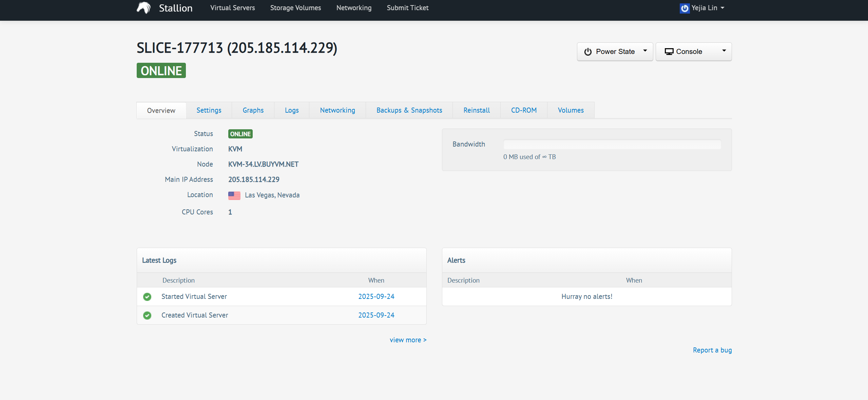Click the Hurray no alerts! message
This screenshot has height=400, width=868.
coord(587,297)
